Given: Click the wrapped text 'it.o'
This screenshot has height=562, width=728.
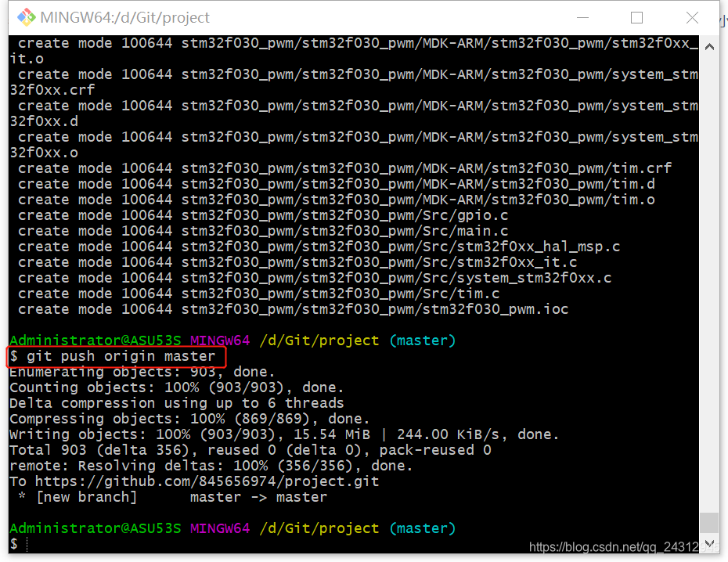Looking at the screenshot, I should pos(27,59).
